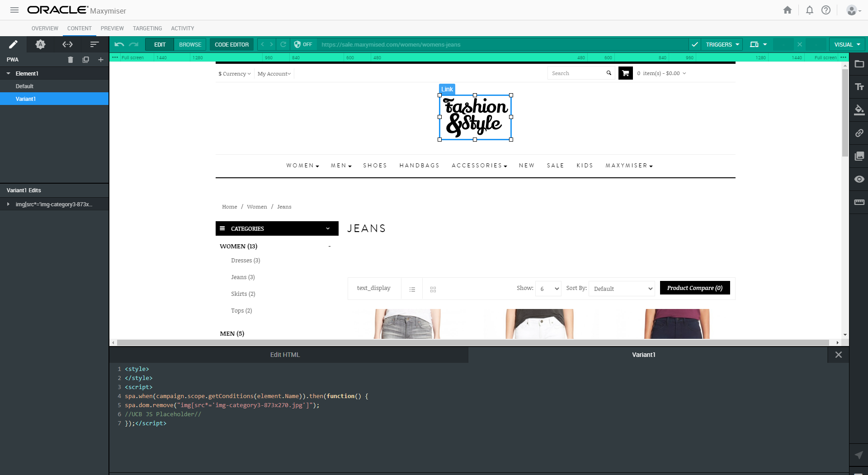
Task: Select the Variant1 code tab
Action: [x=648, y=355]
